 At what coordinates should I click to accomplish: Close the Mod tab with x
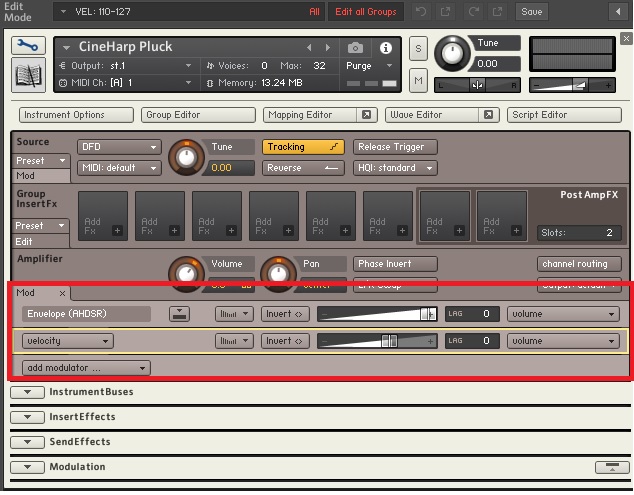pyautogui.click(x=62, y=293)
